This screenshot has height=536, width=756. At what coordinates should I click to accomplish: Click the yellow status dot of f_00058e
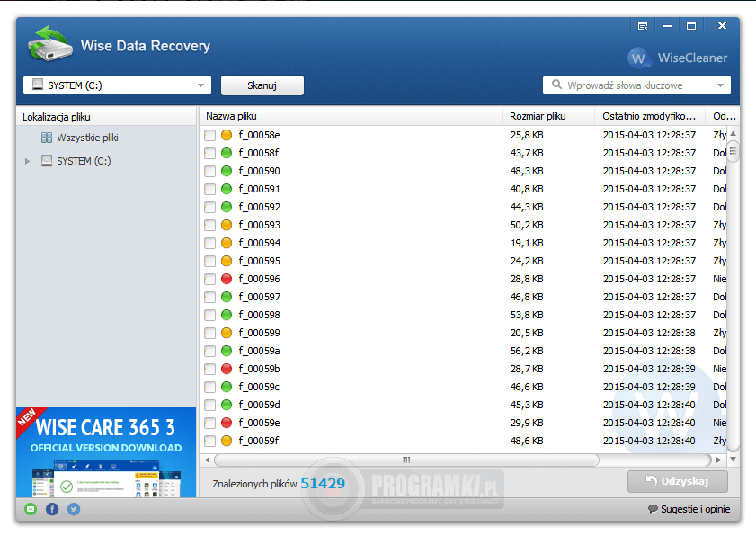227,135
